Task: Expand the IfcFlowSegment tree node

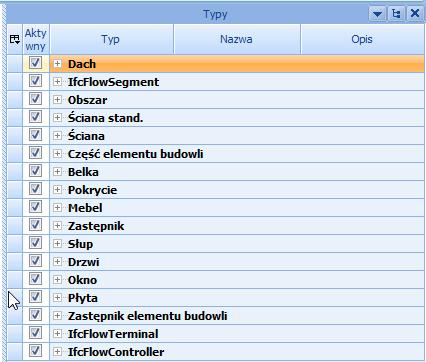Action: [x=57, y=82]
